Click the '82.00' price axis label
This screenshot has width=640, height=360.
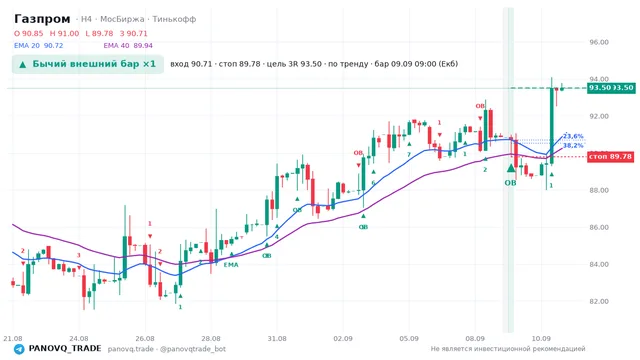click(598, 301)
